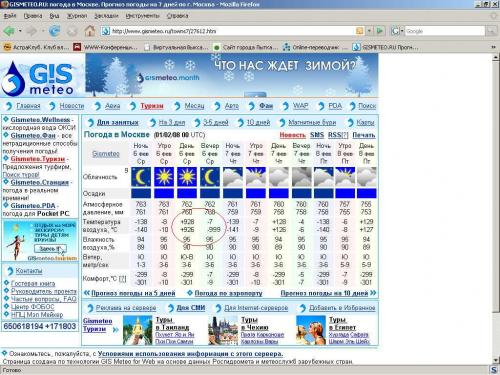Click the RSS feed icon in address bar
The image size is (500, 375).
click(360, 31)
